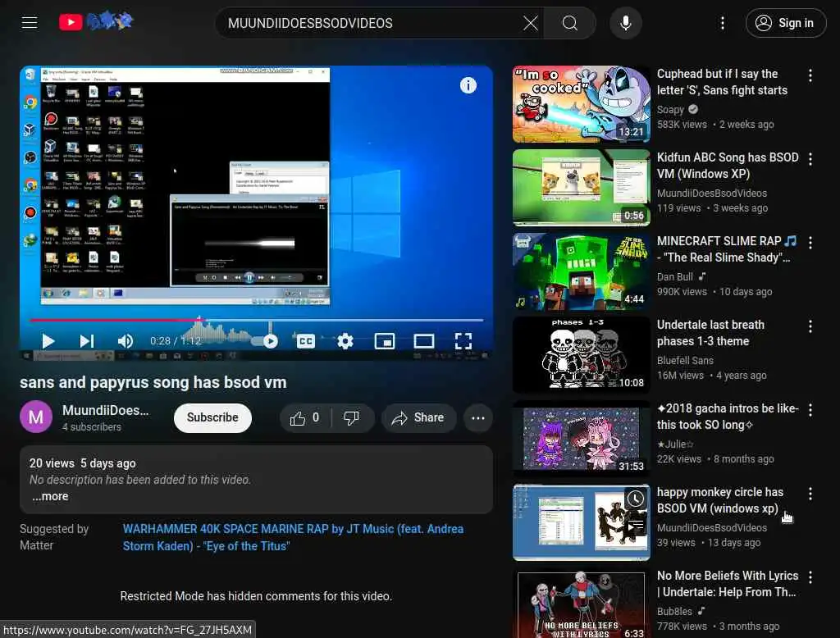Viewport: 840px width, 638px height.
Task: Open the Cuphead Sans fight video thumbnail
Action: pyautogui.click(x=582, y=104)
